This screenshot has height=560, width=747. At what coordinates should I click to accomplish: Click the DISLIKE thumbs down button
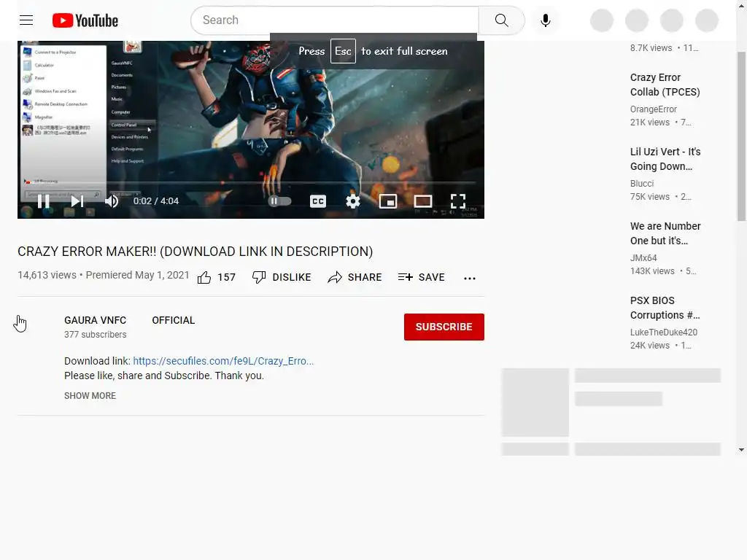282,277
